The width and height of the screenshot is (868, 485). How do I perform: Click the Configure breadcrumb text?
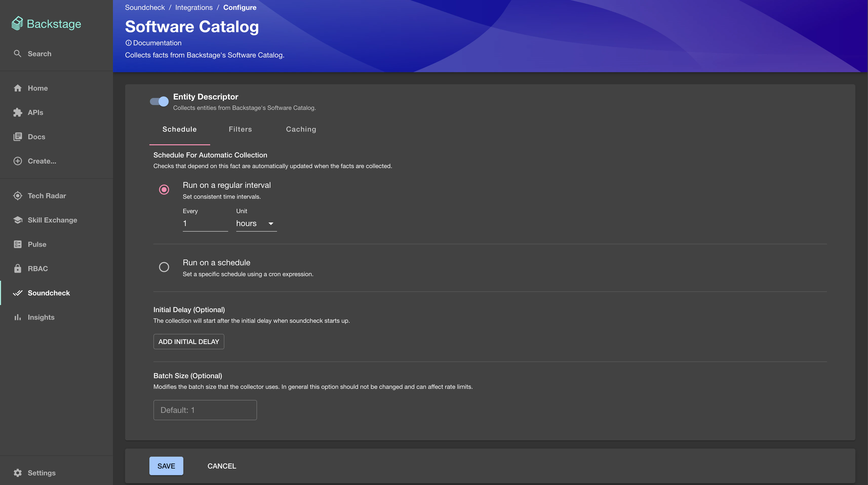[240, 7]
